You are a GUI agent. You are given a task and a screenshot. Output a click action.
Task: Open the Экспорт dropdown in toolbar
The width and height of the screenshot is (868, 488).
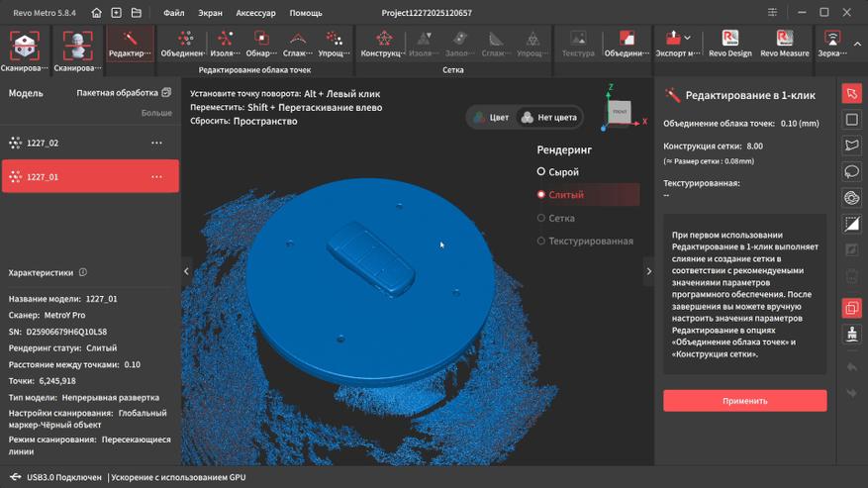676,44
